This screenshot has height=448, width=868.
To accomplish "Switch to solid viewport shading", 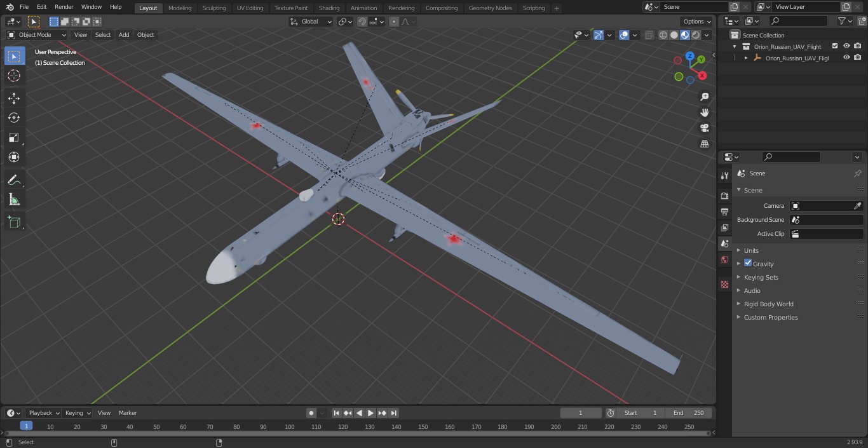I will [674, 35].
